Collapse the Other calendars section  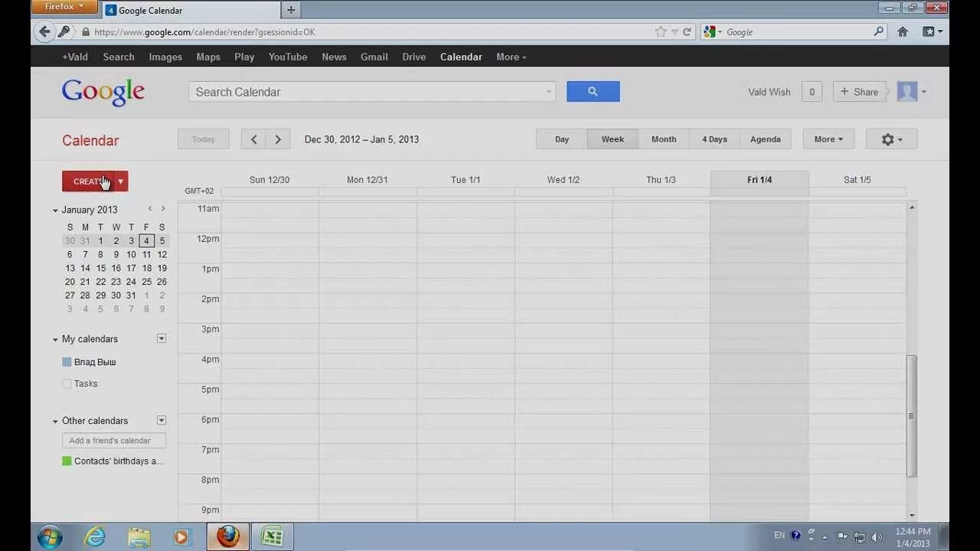[55, 421]
